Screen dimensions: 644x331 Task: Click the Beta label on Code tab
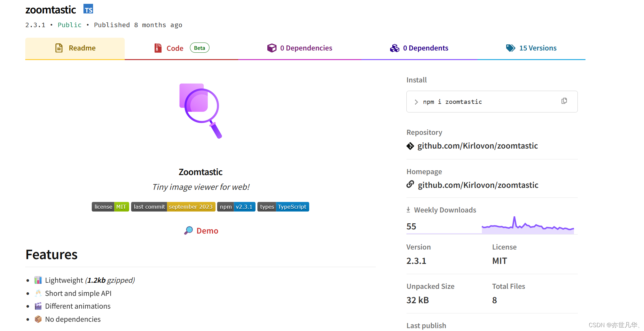200,48
